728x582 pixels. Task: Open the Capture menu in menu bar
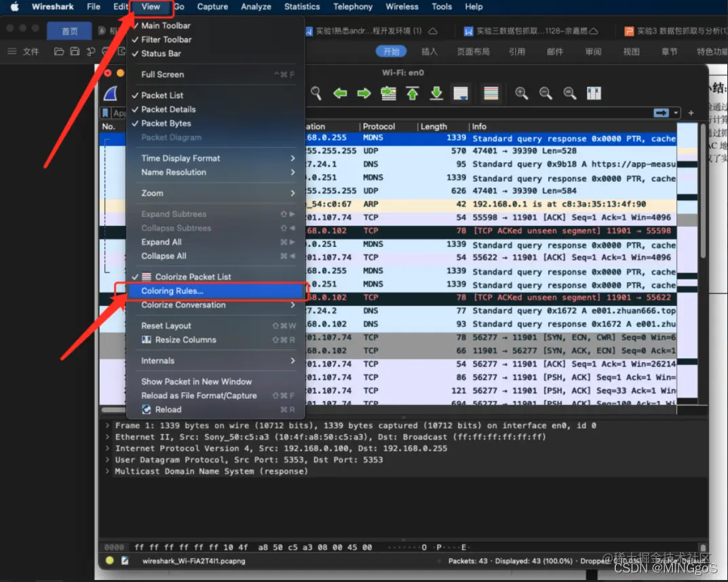pyautogui.click(x=212, y=7)
